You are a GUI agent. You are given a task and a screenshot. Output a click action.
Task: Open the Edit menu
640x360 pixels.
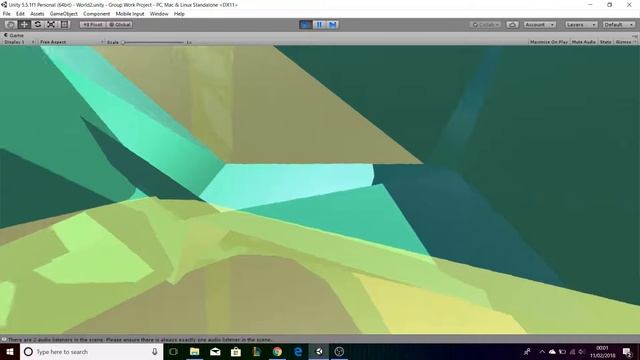20,14
